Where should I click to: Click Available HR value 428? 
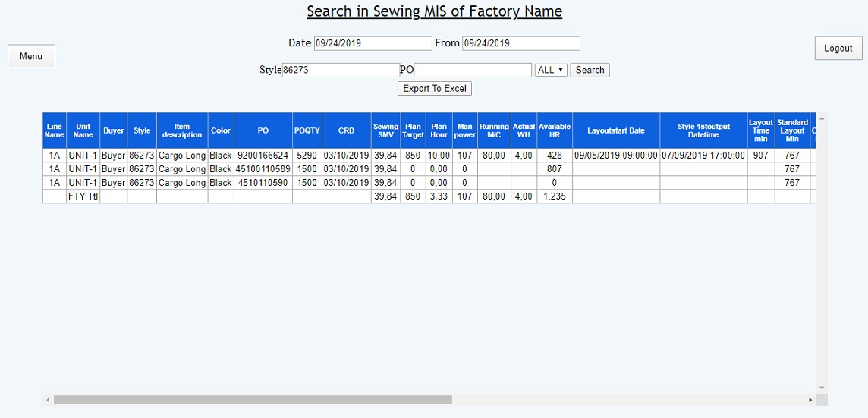click(555, 156)
